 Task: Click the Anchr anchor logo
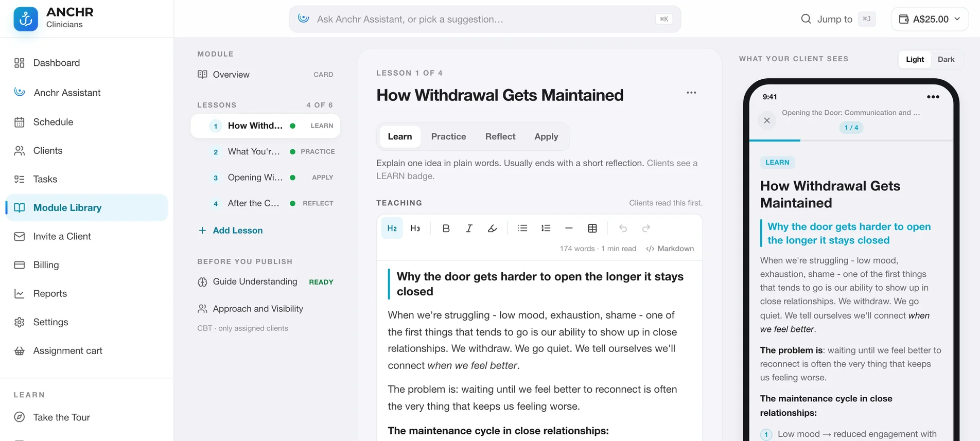pyautogui.click(x=26, y=19)
